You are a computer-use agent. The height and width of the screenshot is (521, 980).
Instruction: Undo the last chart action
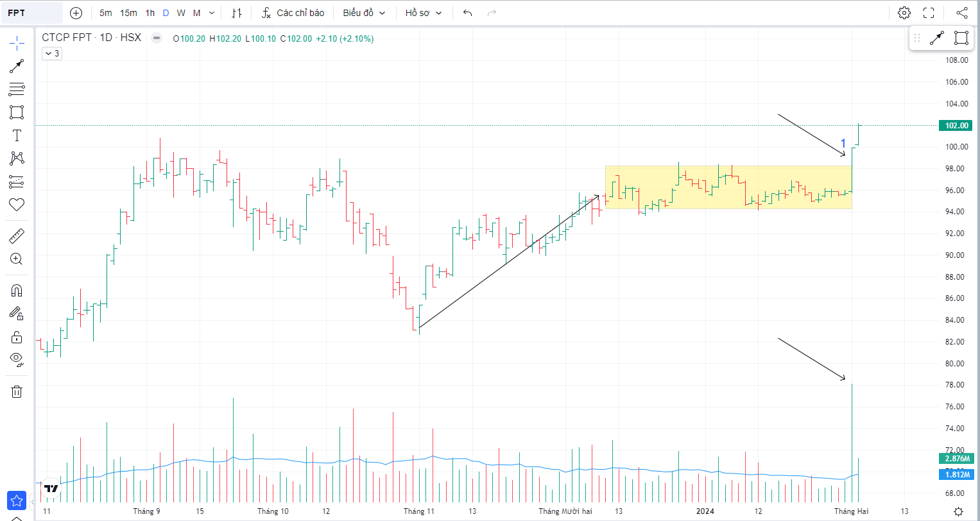(x=468, y=13)
